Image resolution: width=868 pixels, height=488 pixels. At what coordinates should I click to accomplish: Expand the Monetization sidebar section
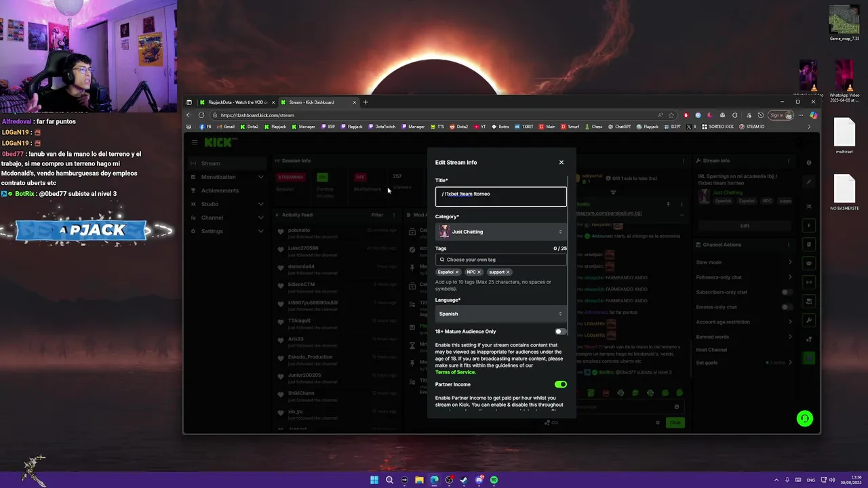[227, 177]
